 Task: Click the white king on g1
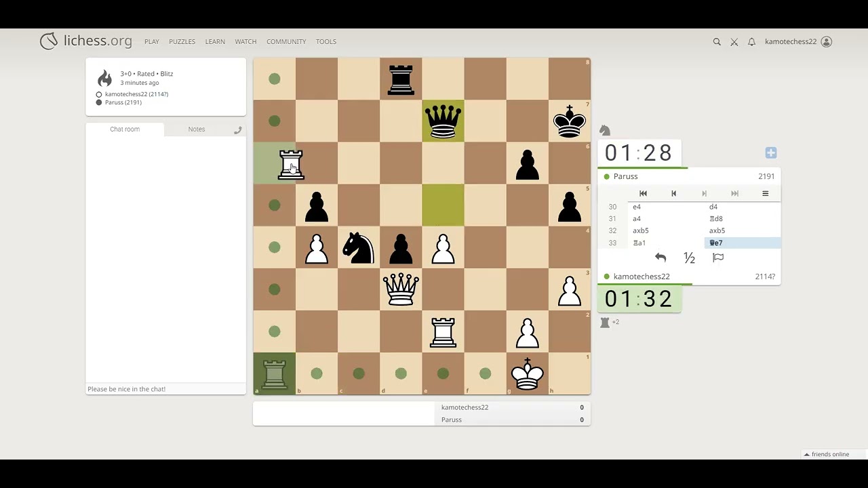coord(528,373)
